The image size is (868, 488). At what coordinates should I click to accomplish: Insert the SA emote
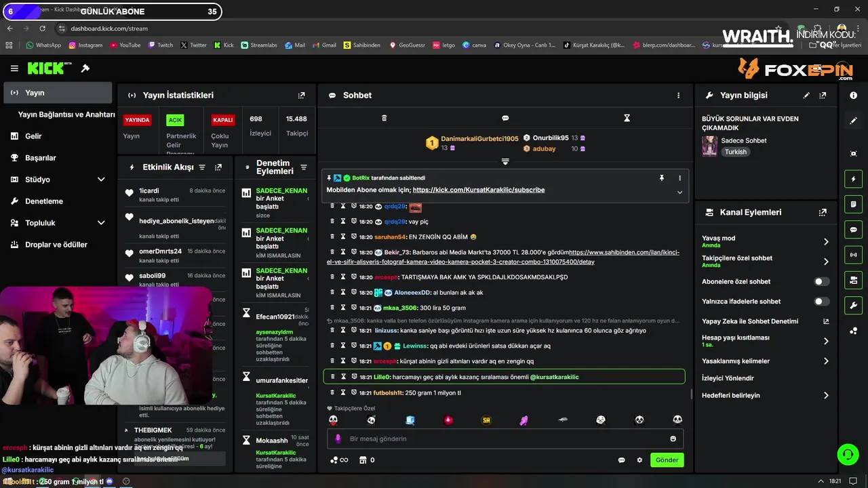tap(486, 420)
